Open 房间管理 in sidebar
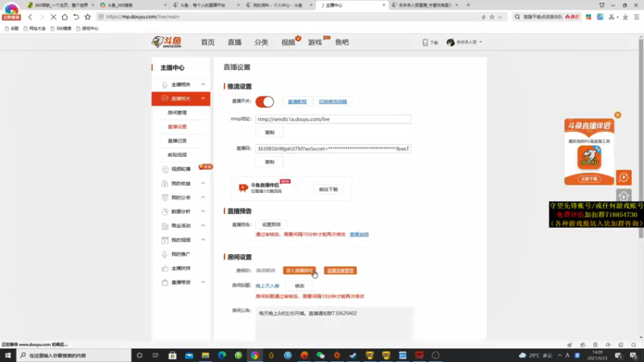 pos(177,113)
